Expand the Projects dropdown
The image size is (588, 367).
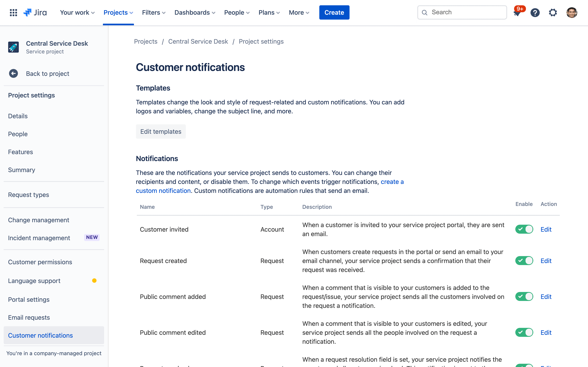click(x=118, y=12)
